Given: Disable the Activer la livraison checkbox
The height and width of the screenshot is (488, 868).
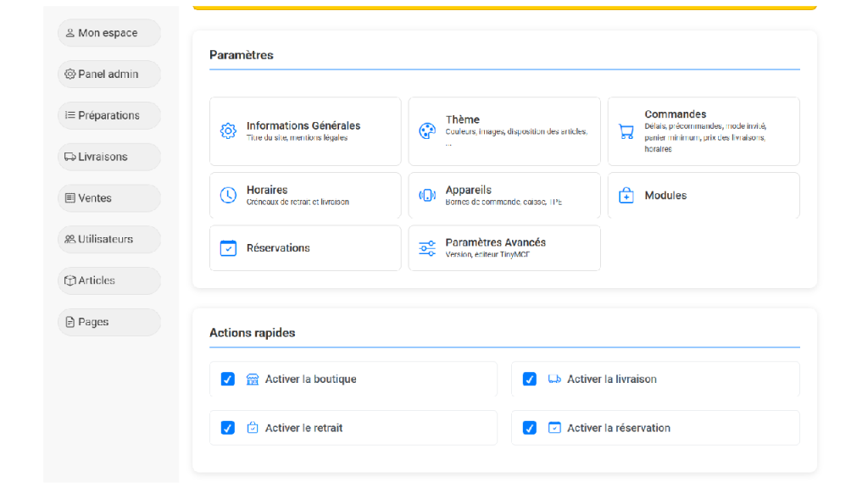Looking at the screenshot, I should (530, 380).
